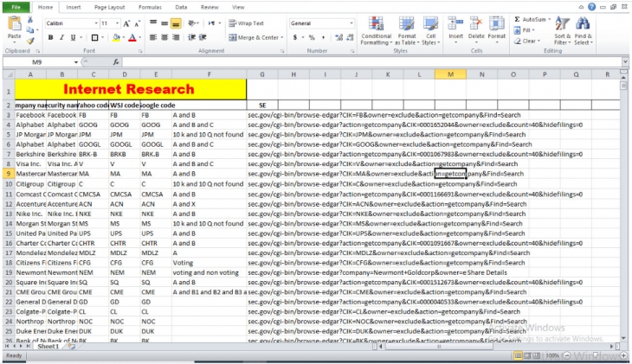Open the Fill Color dropdown arrow
The width and height of the screenshot is (632, 364).
click(123, 37)
